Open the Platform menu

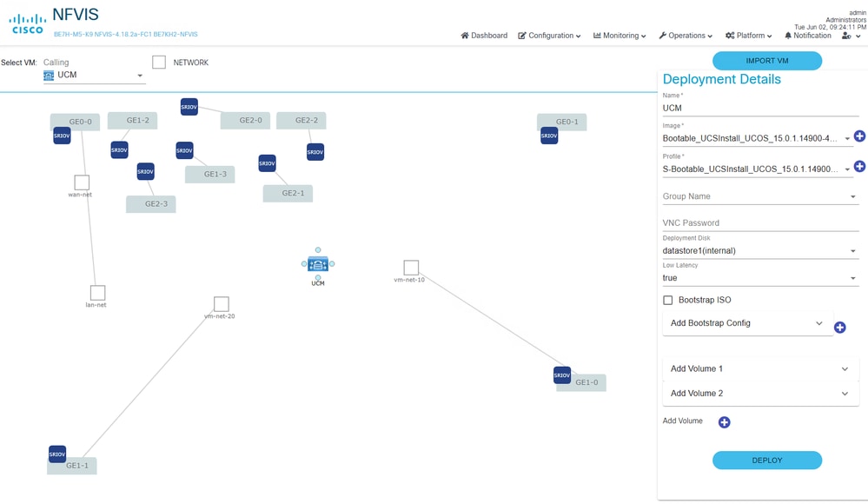click(x=748, y=36)
